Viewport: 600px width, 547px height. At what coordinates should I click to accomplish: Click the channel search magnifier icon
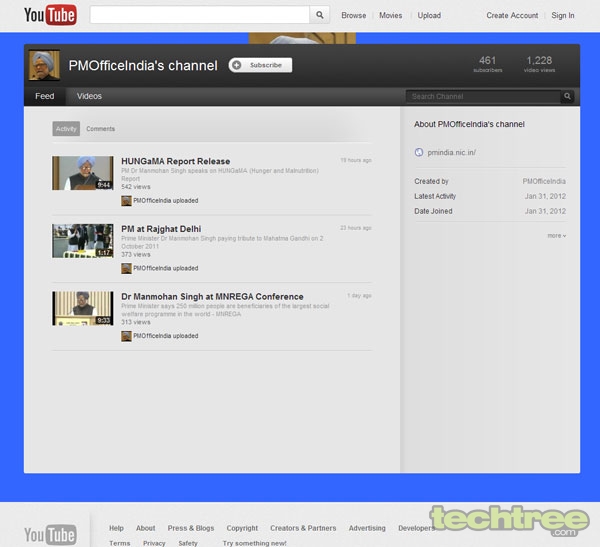click(567, 96)
